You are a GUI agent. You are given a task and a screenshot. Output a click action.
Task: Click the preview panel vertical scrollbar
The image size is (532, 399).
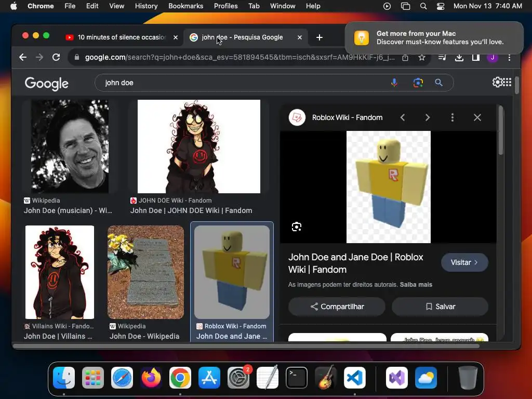(501, 130)
